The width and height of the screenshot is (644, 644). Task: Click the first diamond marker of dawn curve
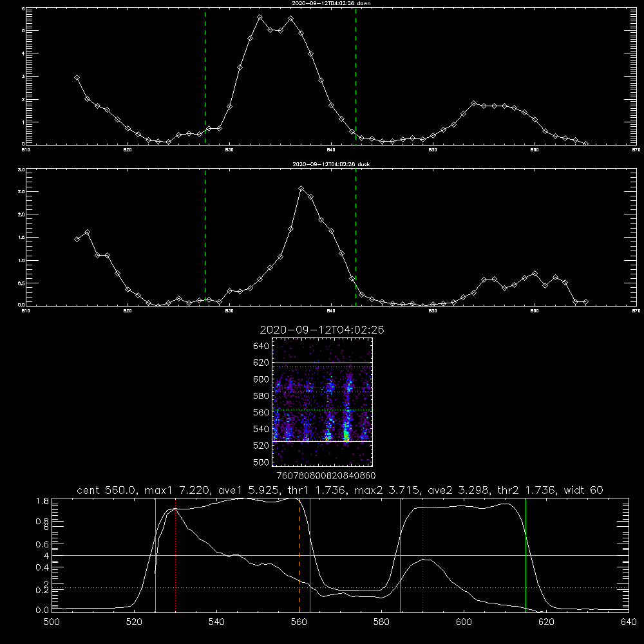[x=77, y=78]
